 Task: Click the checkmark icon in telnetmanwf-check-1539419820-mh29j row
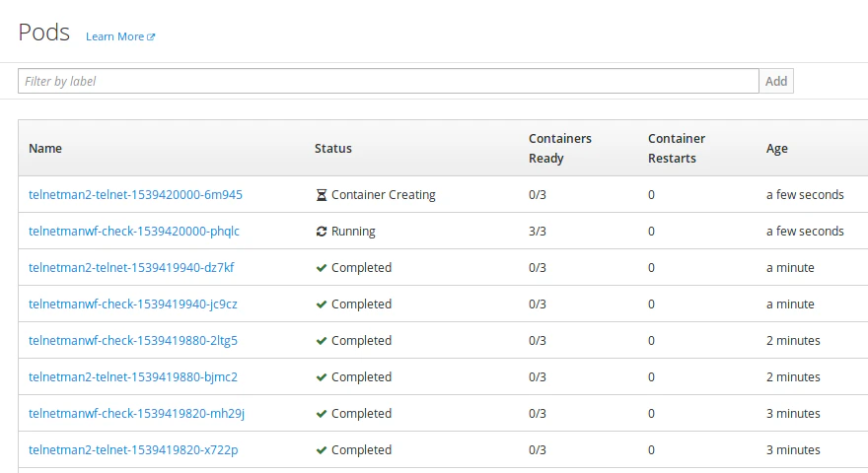pos(322,414)
